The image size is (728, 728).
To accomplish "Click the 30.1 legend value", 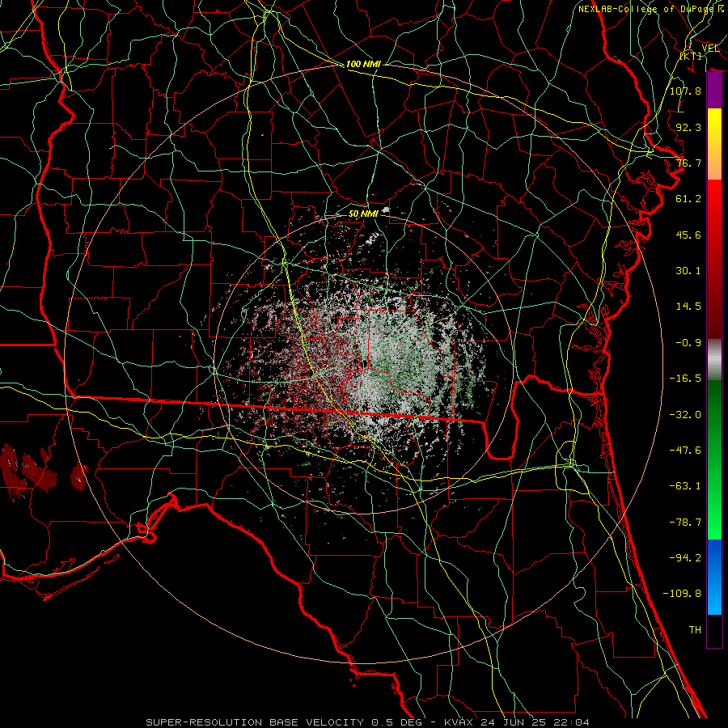I will point(688,271).
